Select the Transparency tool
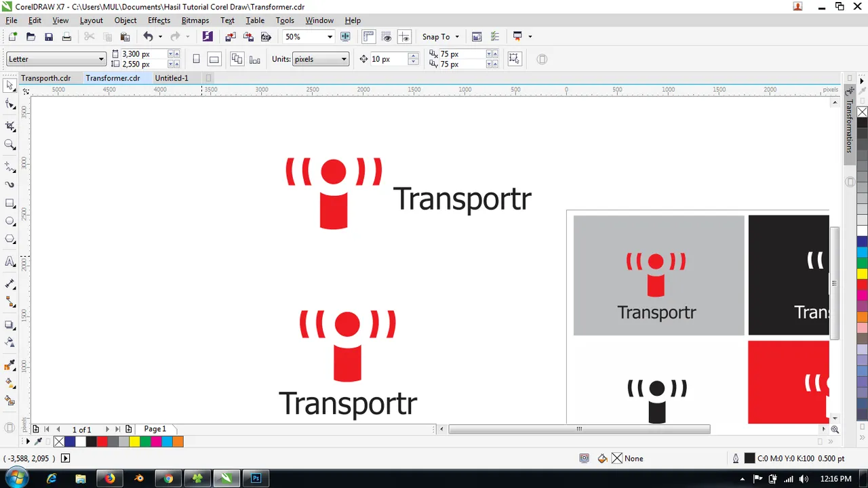 (x=10, y=342)
